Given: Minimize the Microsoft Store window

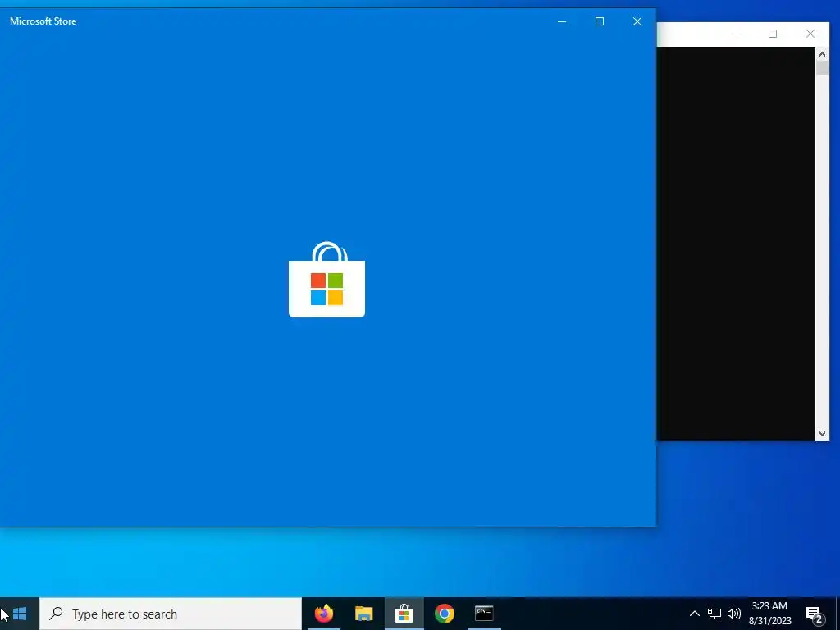Looking at the screenshot, I should (x=562, y=21).
